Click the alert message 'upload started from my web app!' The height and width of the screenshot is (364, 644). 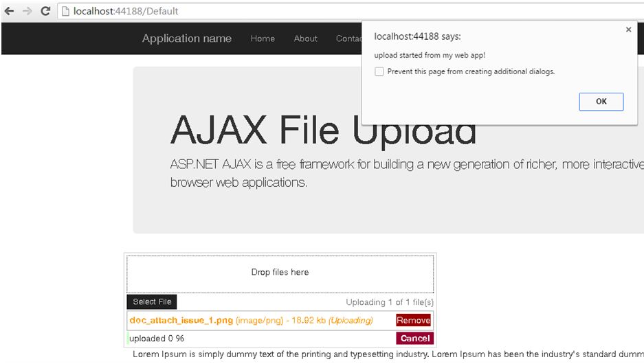tap(430, 55)
